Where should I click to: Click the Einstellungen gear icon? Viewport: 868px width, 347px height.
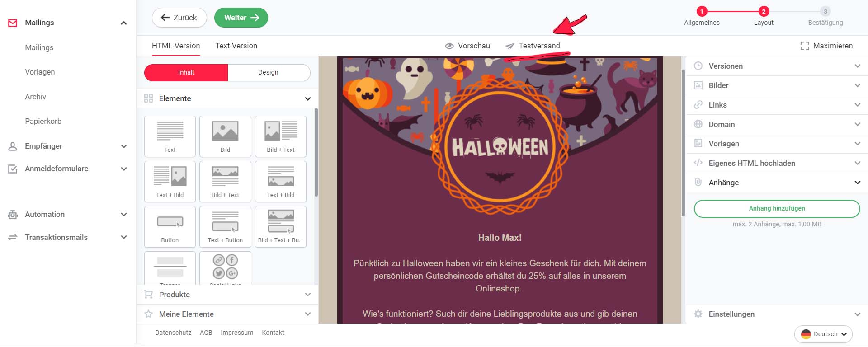click(x=698, y=314)
